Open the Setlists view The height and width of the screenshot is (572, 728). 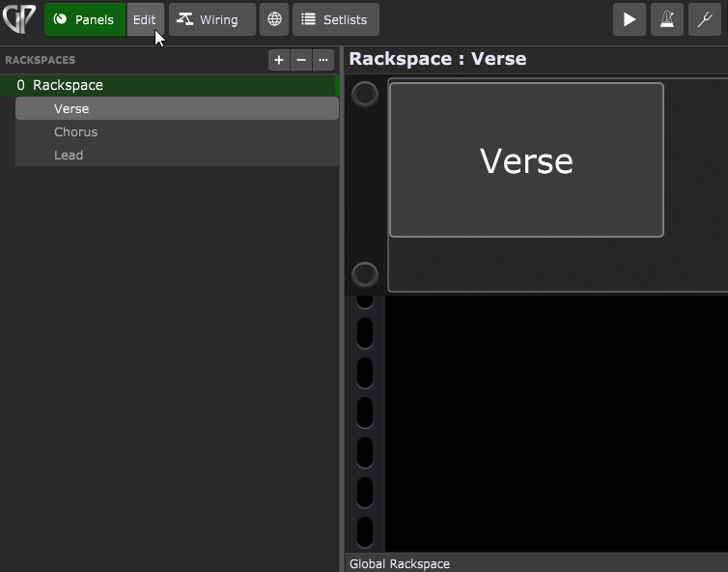[335, 19]
